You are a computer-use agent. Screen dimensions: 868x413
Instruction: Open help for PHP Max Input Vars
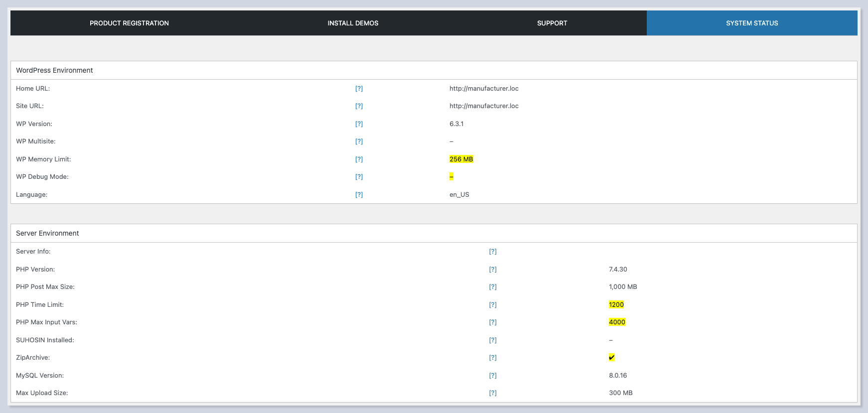[493, 322]
